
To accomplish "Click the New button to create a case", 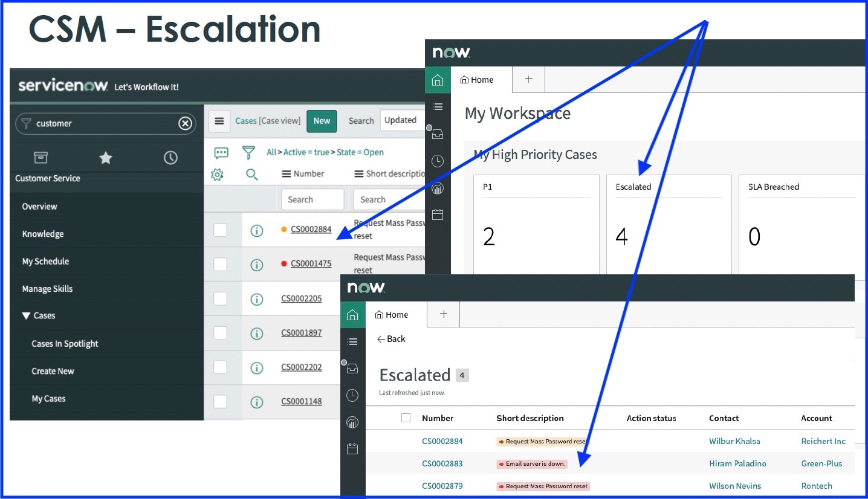I will [321, 121].
